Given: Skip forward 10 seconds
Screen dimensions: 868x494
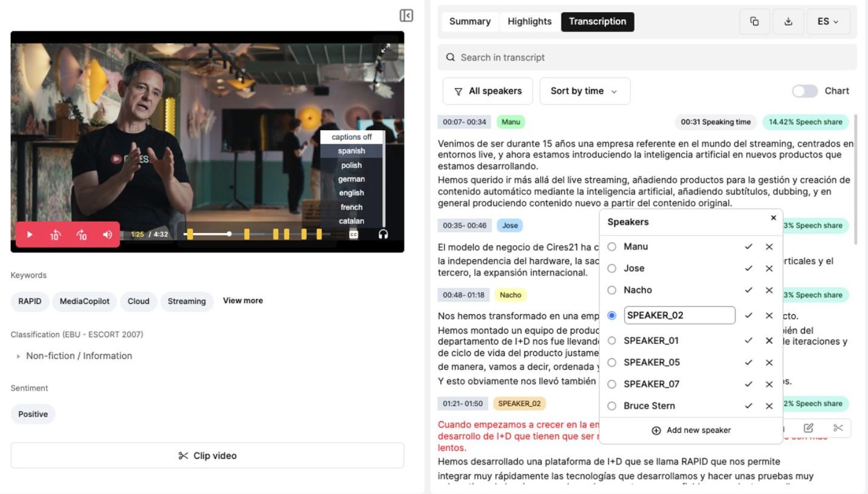Looking at the screenshot, I should [x=82, y=235].
